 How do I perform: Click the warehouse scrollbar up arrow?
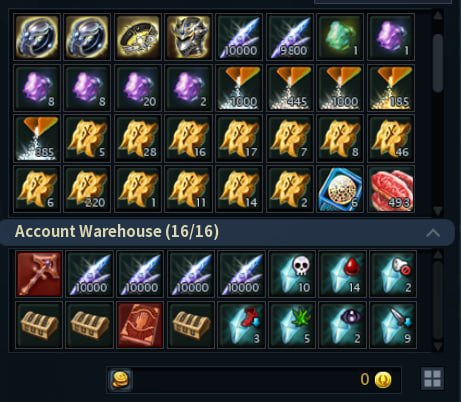(x=438, y=255)
